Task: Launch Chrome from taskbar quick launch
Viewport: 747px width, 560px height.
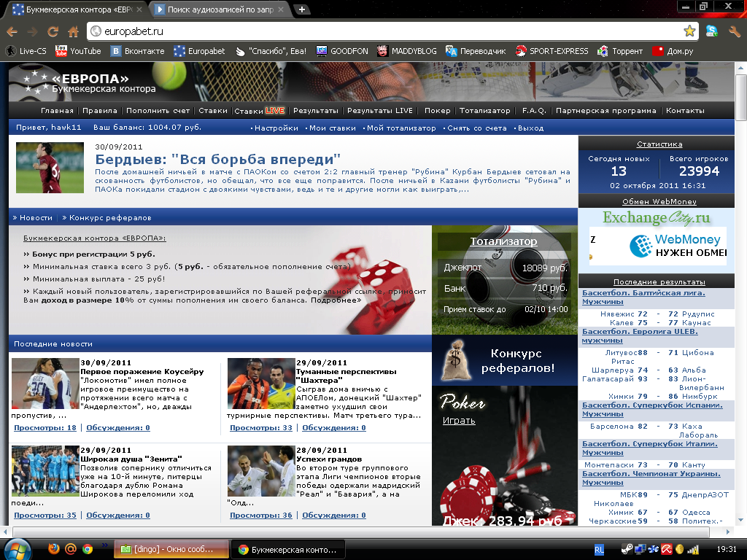Action: 88,549
